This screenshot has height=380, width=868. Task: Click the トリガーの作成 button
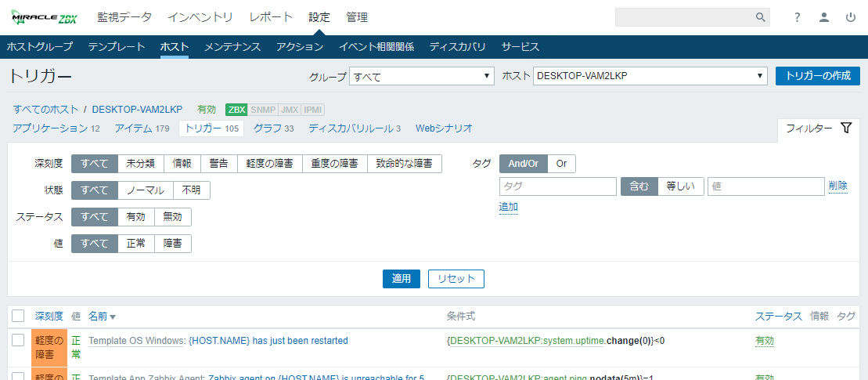817,76
